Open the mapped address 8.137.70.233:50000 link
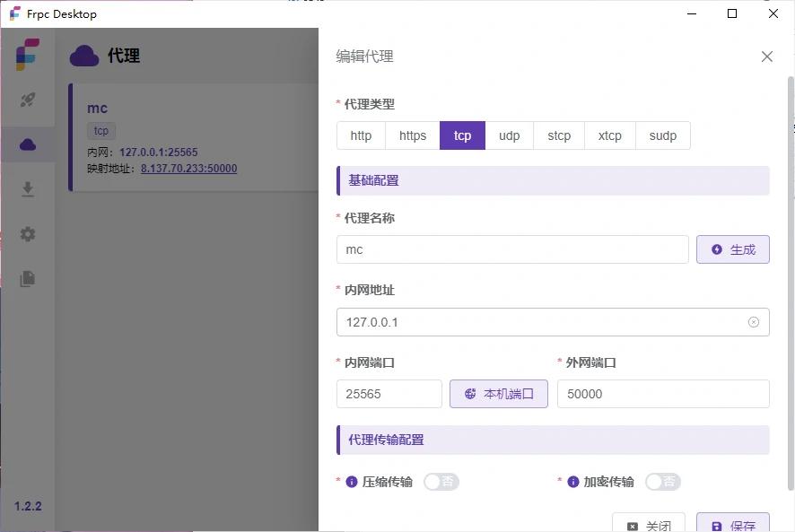The width and height of the screenshot is (795, 532). (x=188, y=168)
